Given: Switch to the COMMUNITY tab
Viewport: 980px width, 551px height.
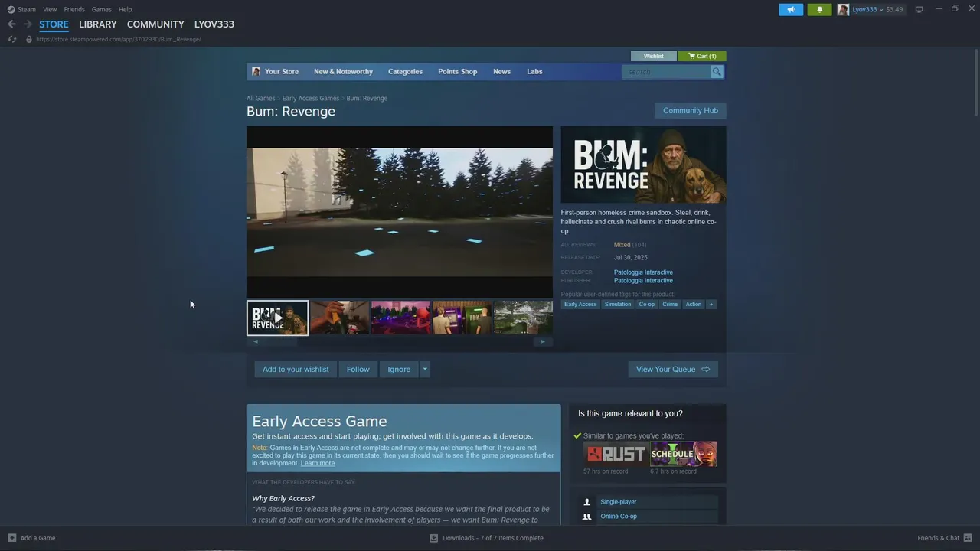Looking at the screenshot, I should (x=155, y=24).
